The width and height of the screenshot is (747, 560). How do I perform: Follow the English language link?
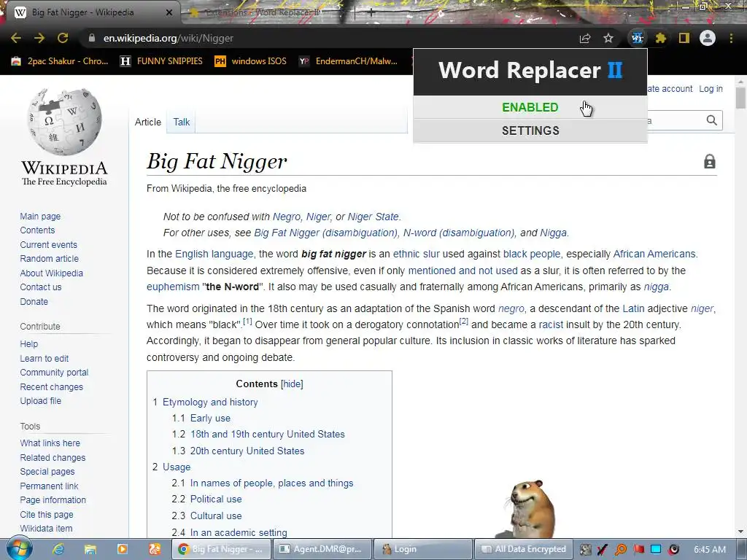tap(214, 254)
